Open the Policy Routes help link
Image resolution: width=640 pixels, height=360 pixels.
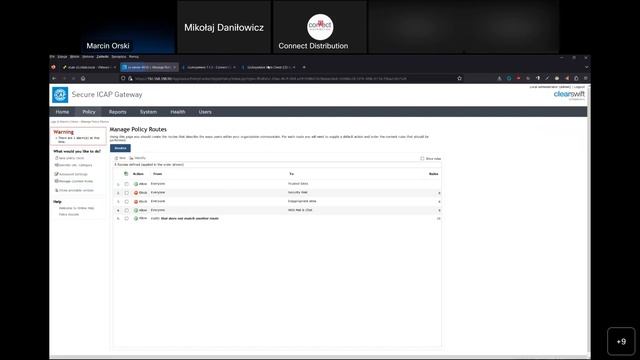coord(69,214)
